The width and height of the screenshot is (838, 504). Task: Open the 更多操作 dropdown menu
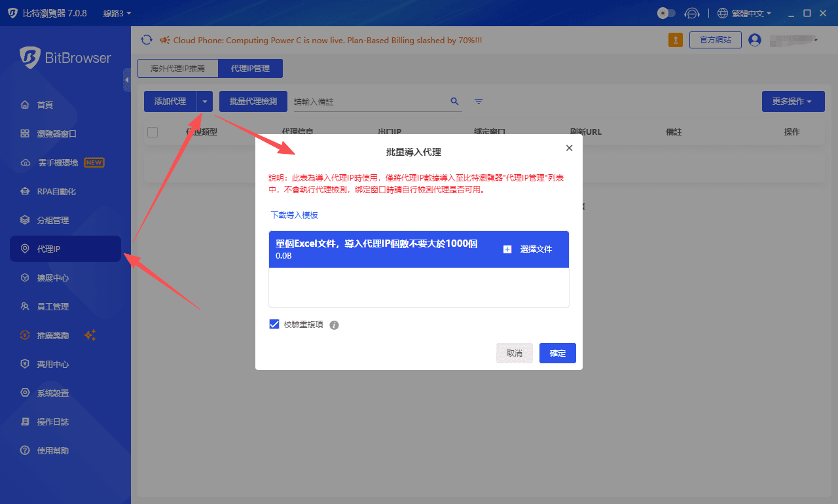pos(793,101)
